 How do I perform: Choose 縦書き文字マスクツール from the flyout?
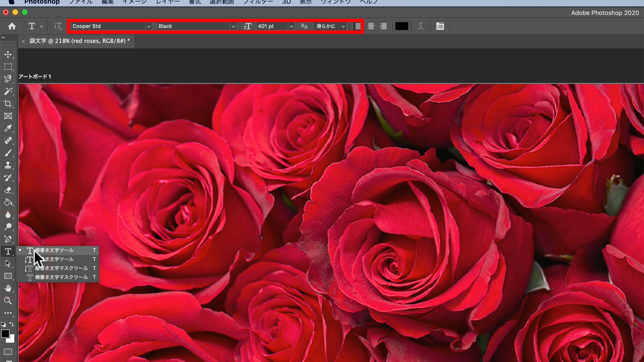coord(58,268)
